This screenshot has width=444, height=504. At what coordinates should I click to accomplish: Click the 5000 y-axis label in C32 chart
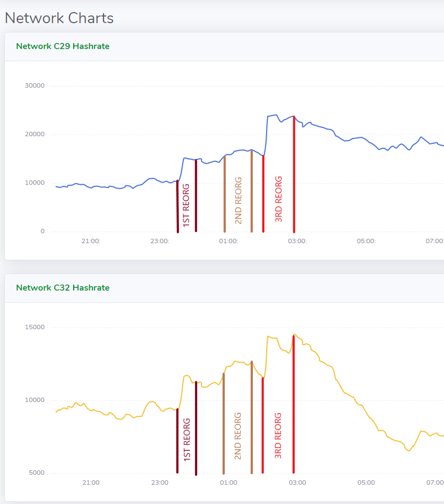coord(36,473)
